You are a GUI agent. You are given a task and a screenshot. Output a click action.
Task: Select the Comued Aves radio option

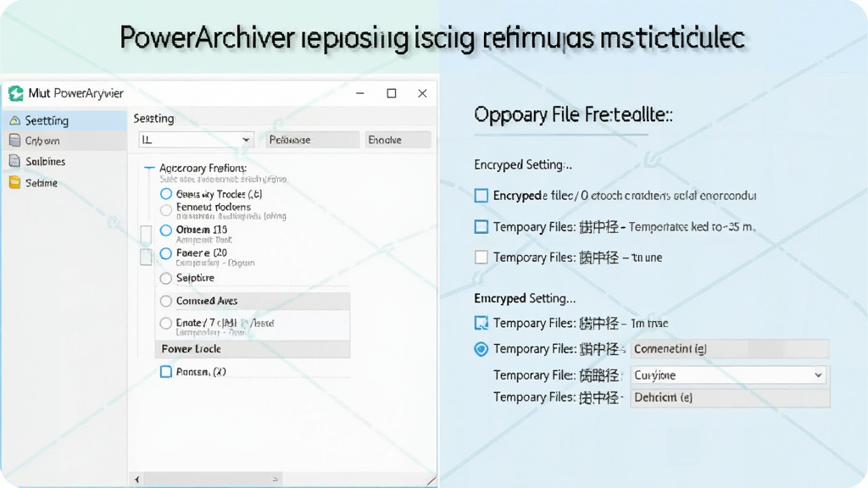coord(165,301)
